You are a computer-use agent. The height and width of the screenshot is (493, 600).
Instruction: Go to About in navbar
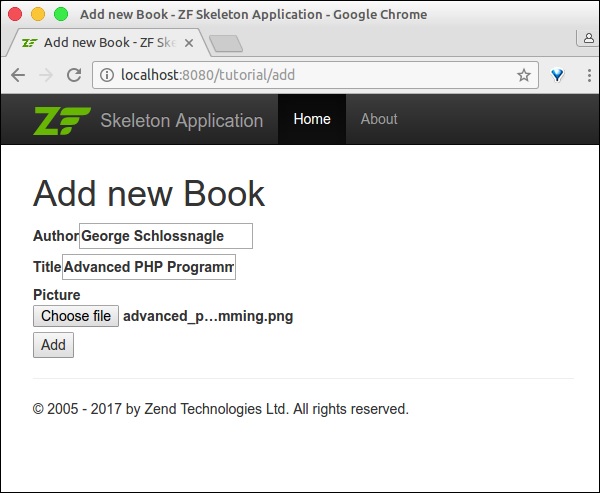click(379, 119)
